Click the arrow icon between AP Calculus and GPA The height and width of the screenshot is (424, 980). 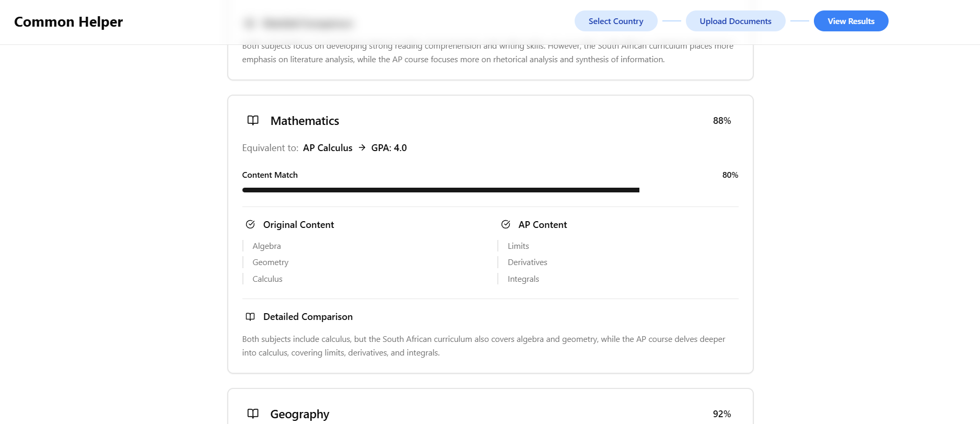click(362, 148)
